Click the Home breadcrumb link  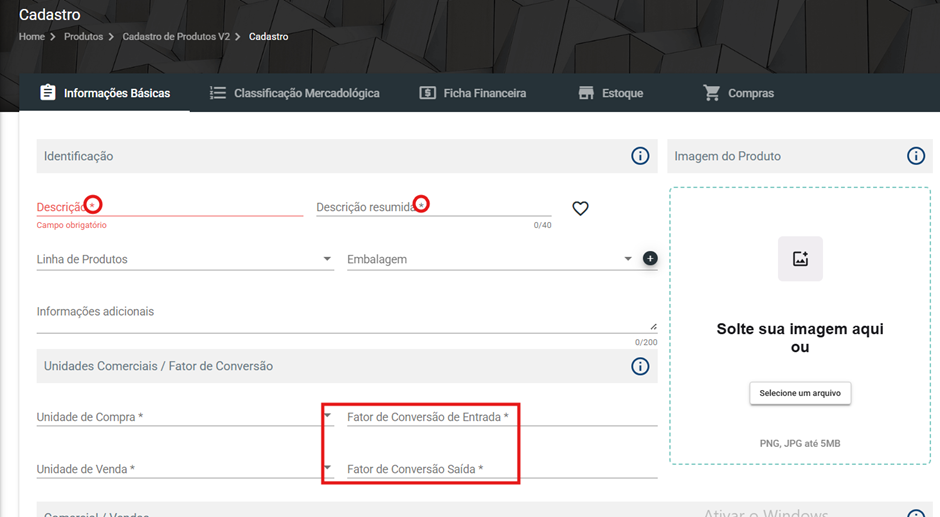32,37
